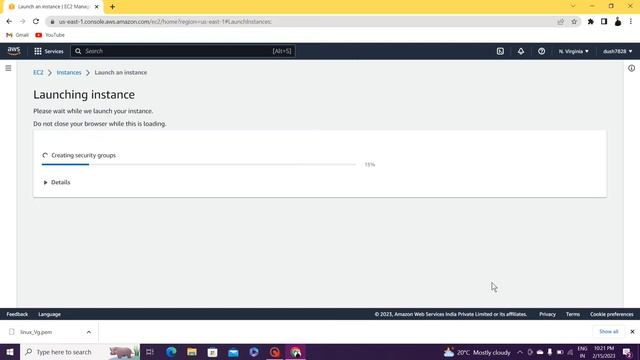This screenshot has height=360, width=640.
Task: Show hidden system tray icons
Action: [520, 352]
